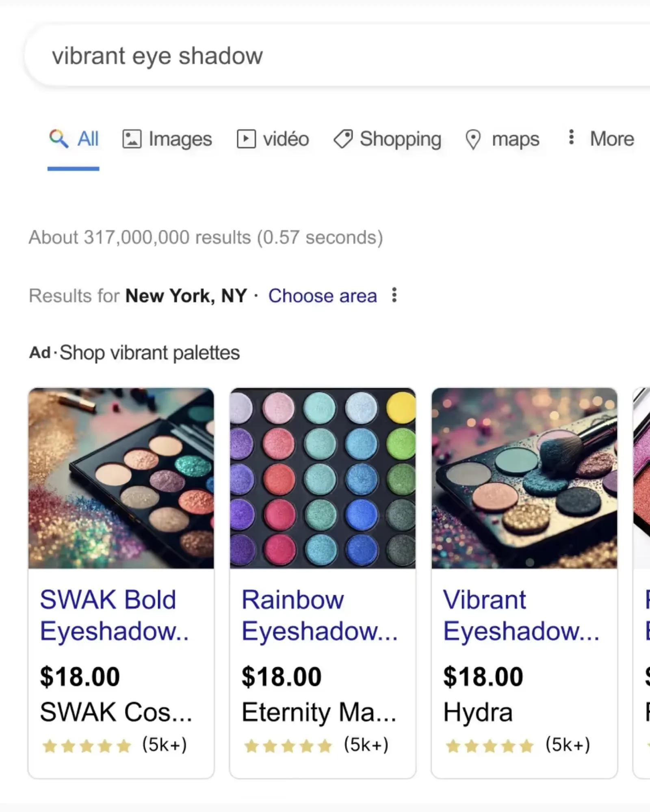Screen dimensions: 650x812
Task: Switch to the Images tab
Action: tap(180, 139)
